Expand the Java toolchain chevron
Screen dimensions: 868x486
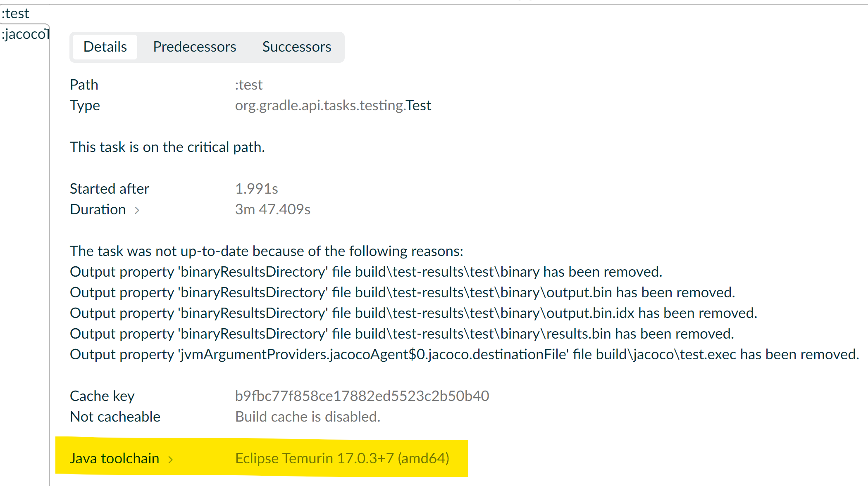click(170, 459)
